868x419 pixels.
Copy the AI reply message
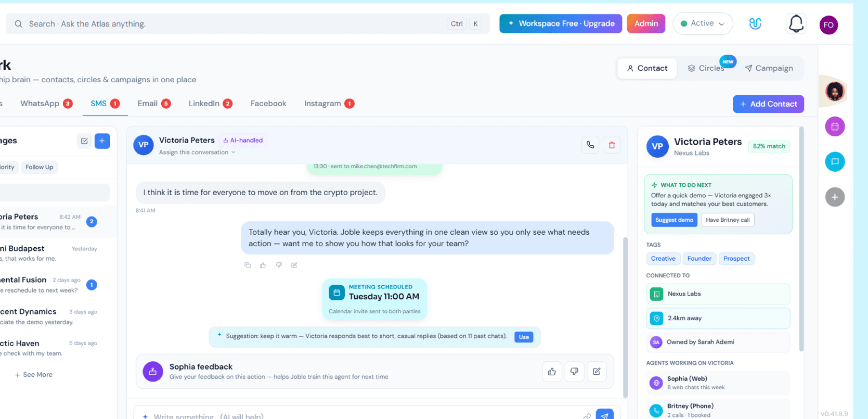[x=248, y=265]
